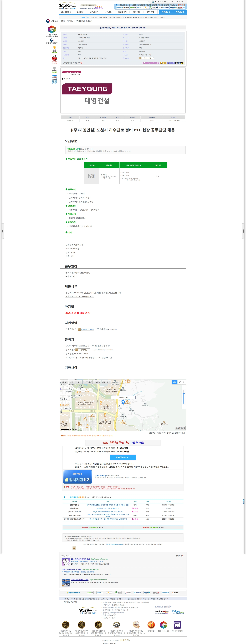The width and height of the screenshot is (246, 644).
Task: Click the 언론에 비친 건설워커 sidebar icon
Action: pos(54,70)
